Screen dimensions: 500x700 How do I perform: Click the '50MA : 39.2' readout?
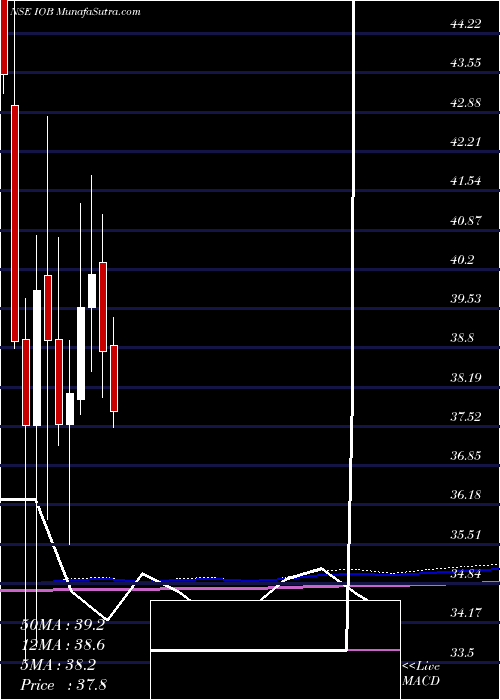tap(62, 625)
